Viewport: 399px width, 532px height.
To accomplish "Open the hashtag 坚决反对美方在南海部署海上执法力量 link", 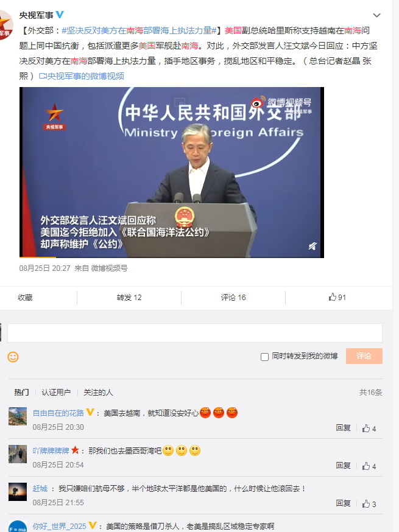I will (x=139, y=30).
